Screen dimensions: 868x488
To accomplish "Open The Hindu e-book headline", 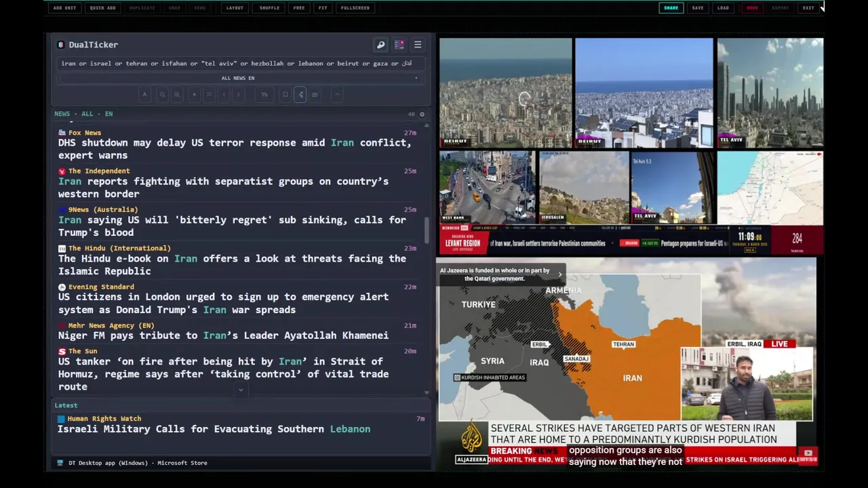I will coord(232,265).
